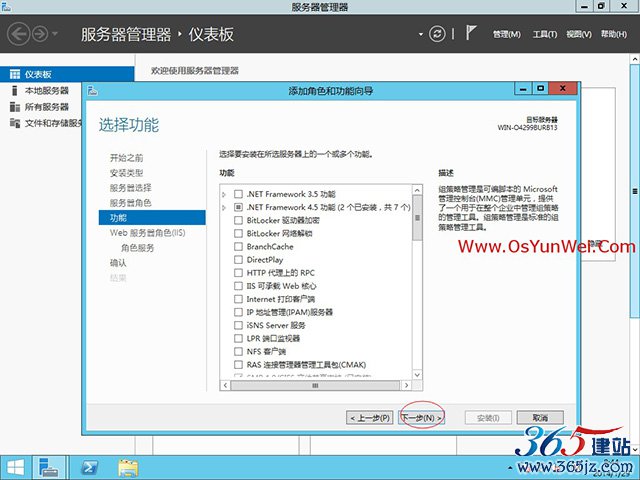Open Server Manager from the taskbar
The image size is (640, 480).
point(49,468)
